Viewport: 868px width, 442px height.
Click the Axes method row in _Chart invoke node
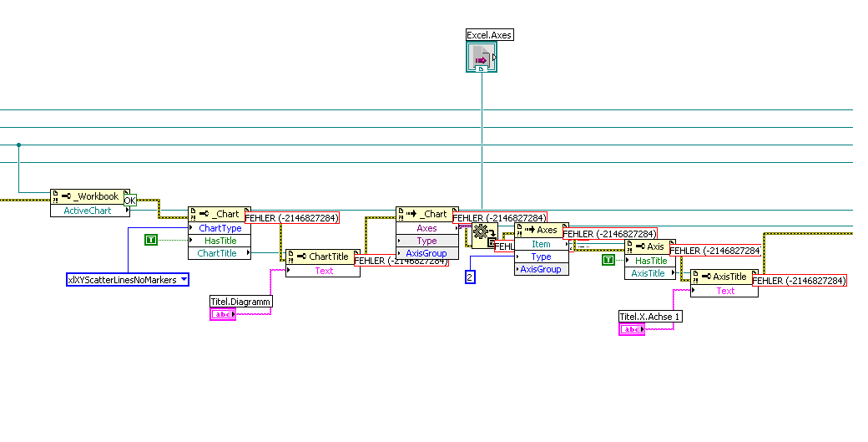point(426,227)
